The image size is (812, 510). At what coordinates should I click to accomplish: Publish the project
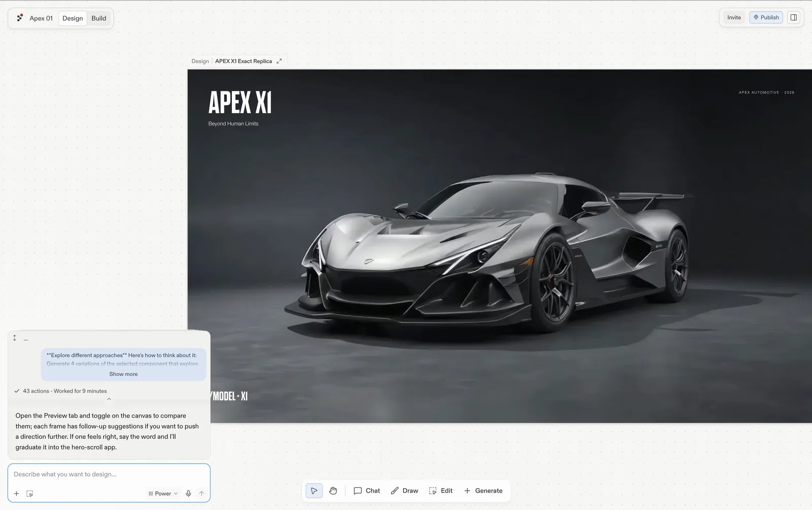[x=766, y=17]
